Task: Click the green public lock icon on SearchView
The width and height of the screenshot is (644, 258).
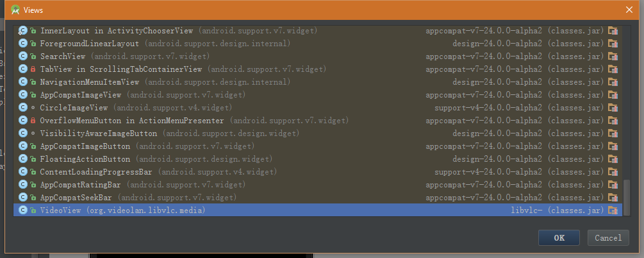Action: click(33, 56)
